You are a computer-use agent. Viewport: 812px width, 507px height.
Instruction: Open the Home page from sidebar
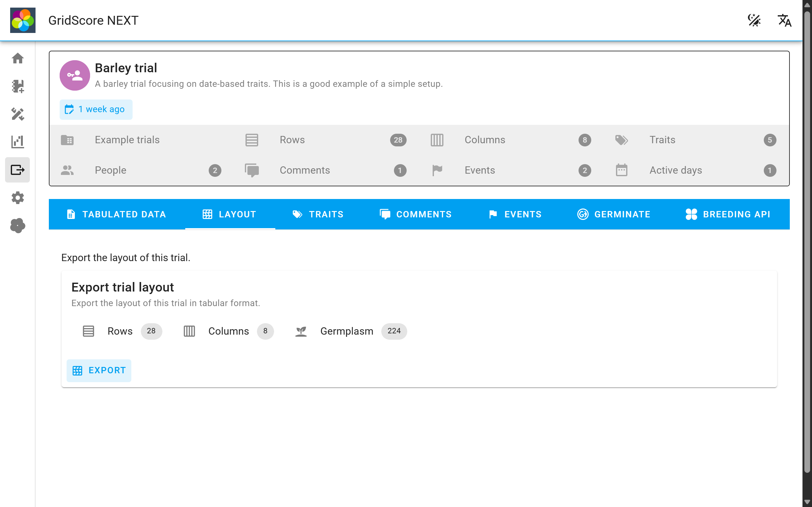pos(17,58)
